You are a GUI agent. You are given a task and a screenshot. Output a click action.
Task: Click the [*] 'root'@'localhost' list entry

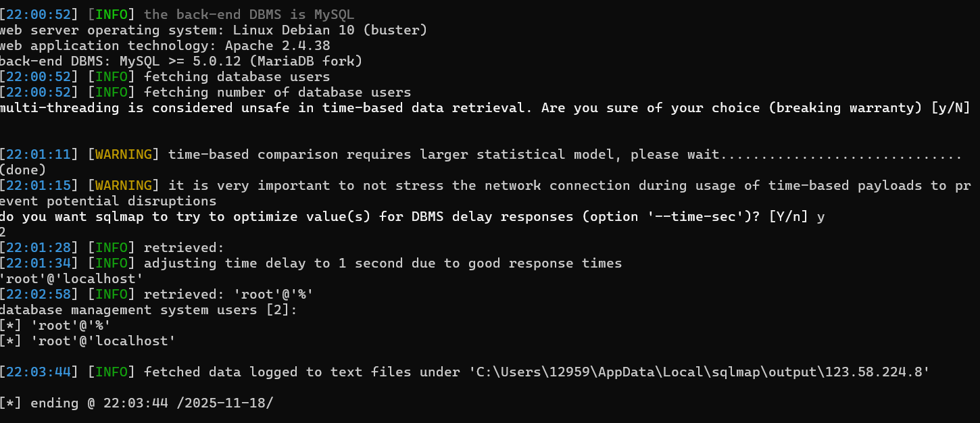[88, 341]
